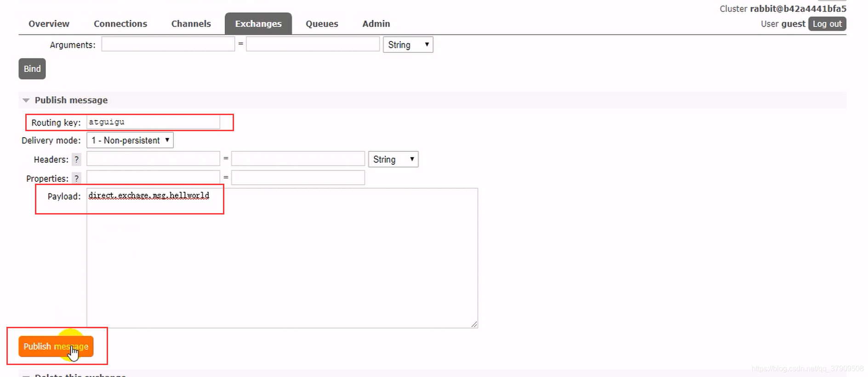Switch to the Admin tab
The image size is (868, 377).
tap(376, 23)
